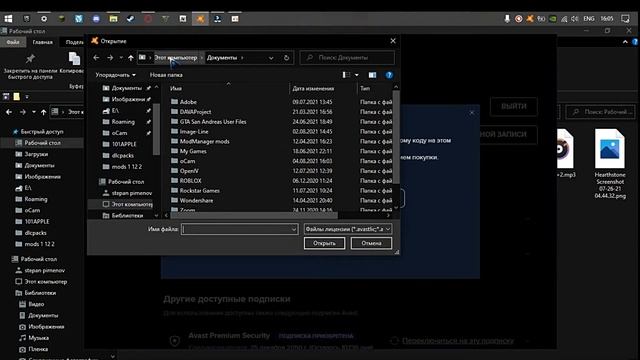Click the Back arrow in the Open dialog
Screen dimensions: 640x360
tap(96, 58)
